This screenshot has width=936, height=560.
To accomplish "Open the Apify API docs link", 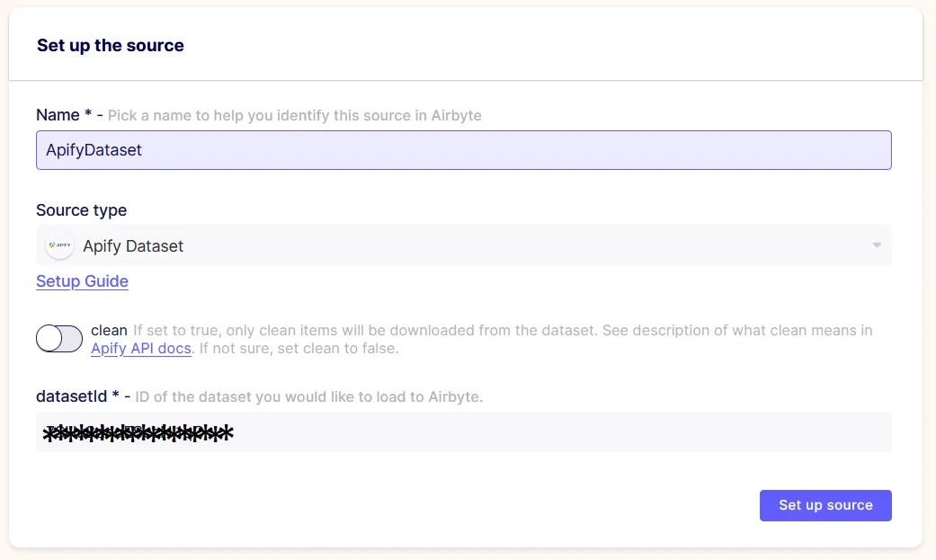I will [x=141, y=348].
